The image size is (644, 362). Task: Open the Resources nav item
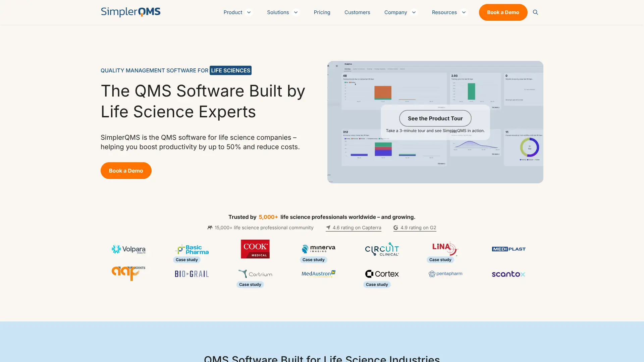tap(444, 12)
